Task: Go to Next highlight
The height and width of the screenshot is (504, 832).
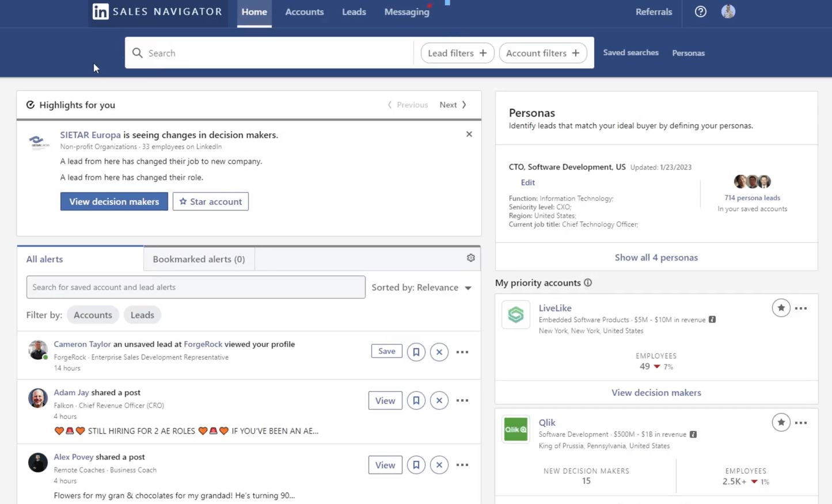Action: (453, 105)
